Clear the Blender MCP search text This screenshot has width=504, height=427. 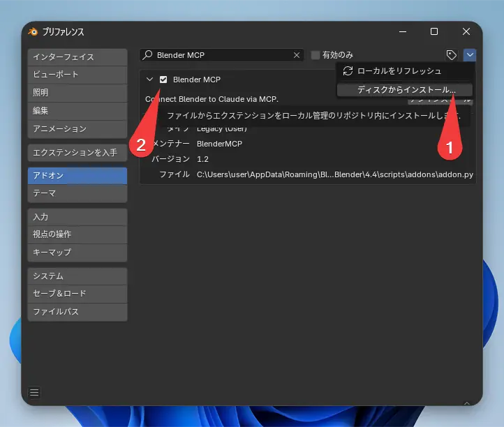pos(297,55)
